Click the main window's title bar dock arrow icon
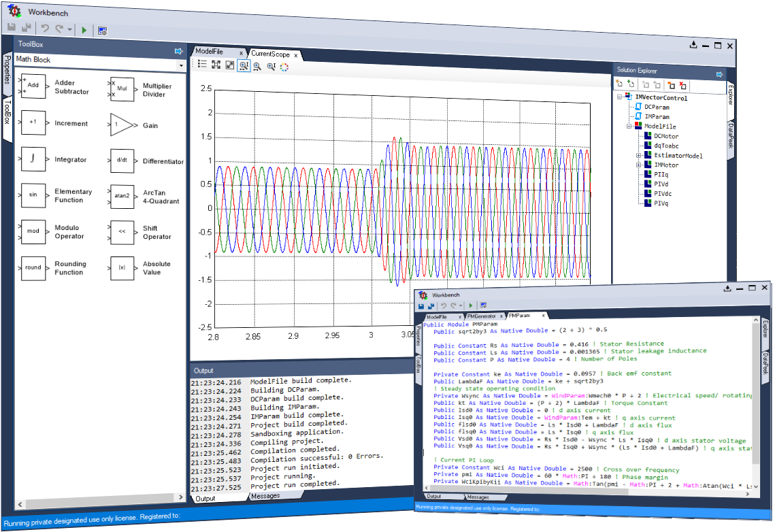This screenshot has width=773, height=532. [693, 44]
